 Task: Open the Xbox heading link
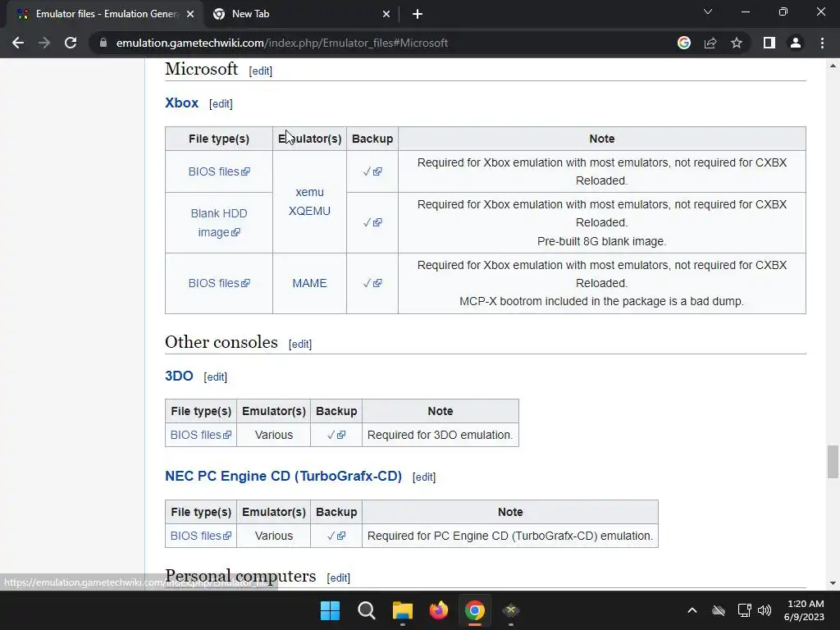coord(181,103)
